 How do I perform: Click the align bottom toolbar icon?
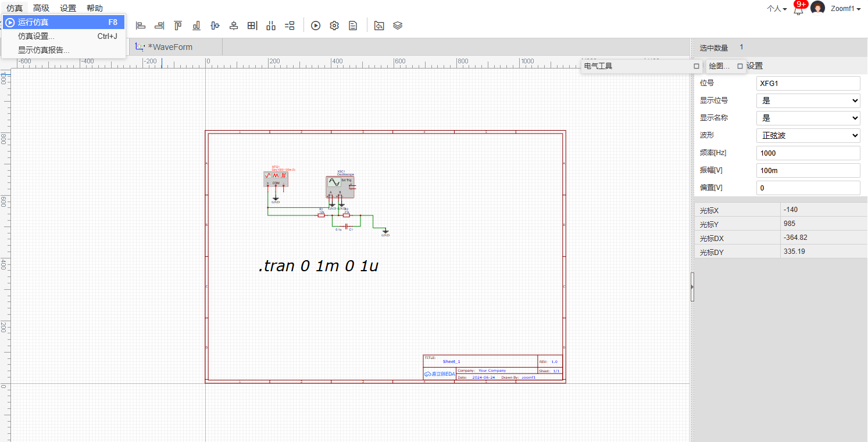click(x=197, y=26)
